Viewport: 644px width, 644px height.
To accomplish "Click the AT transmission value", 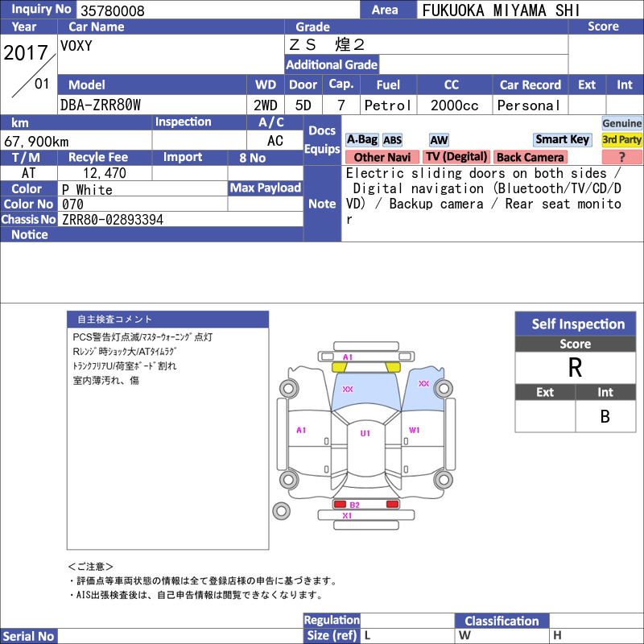I will [x=28, y=173].
